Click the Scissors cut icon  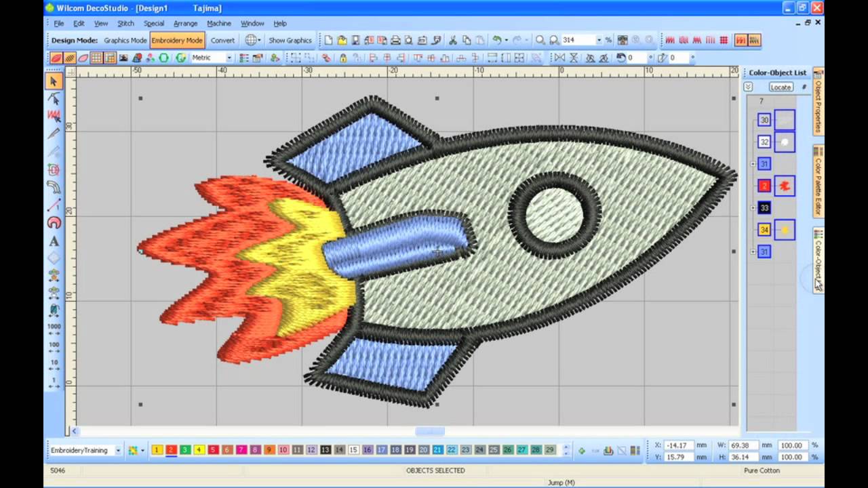(x=452, y=40)
